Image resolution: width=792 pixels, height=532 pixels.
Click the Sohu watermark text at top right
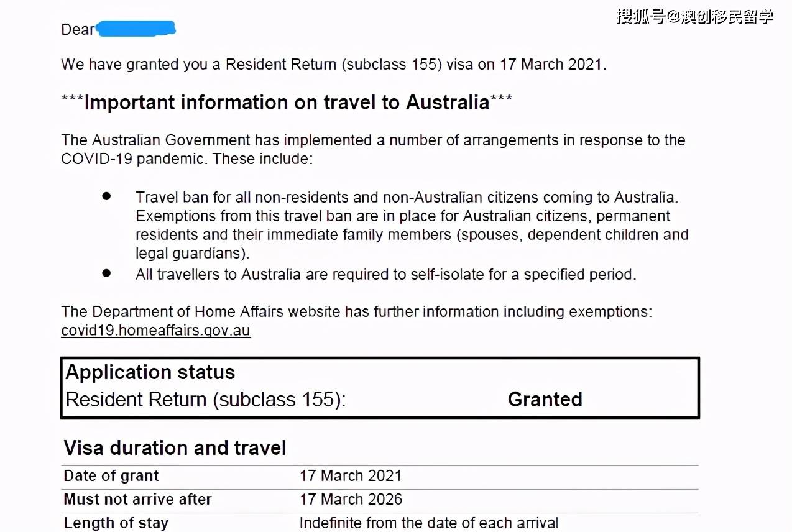[x=694, y=16]
